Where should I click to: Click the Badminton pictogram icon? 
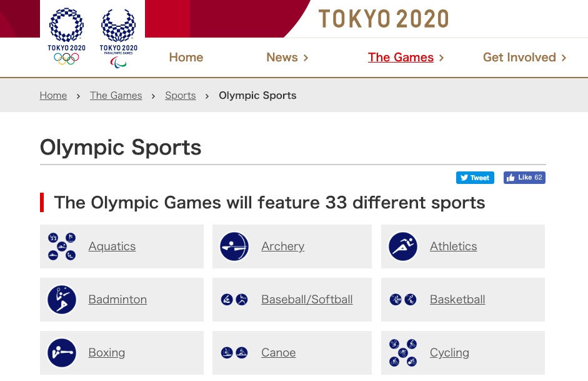coord(62,300)
